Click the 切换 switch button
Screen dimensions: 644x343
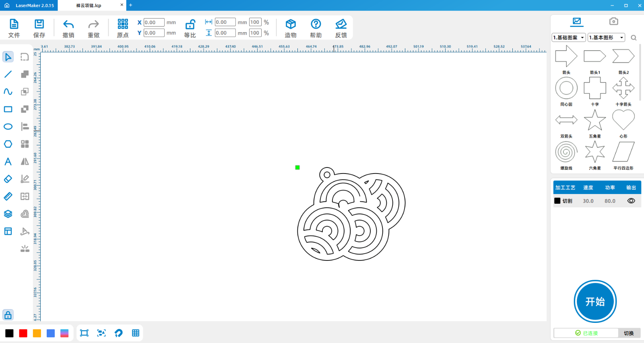point(629,333)
